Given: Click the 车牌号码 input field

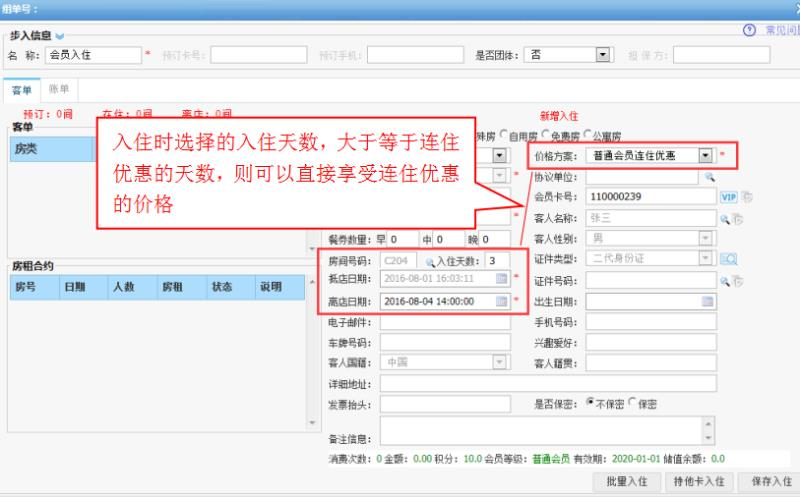Looking at the screenshot, I should coord(445,342).
